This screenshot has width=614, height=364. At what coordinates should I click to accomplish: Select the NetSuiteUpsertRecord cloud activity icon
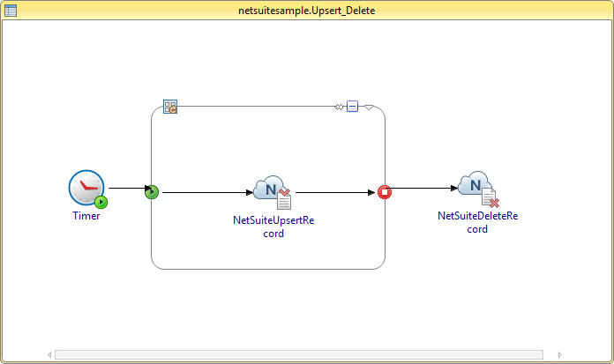[x=273, y=192]
